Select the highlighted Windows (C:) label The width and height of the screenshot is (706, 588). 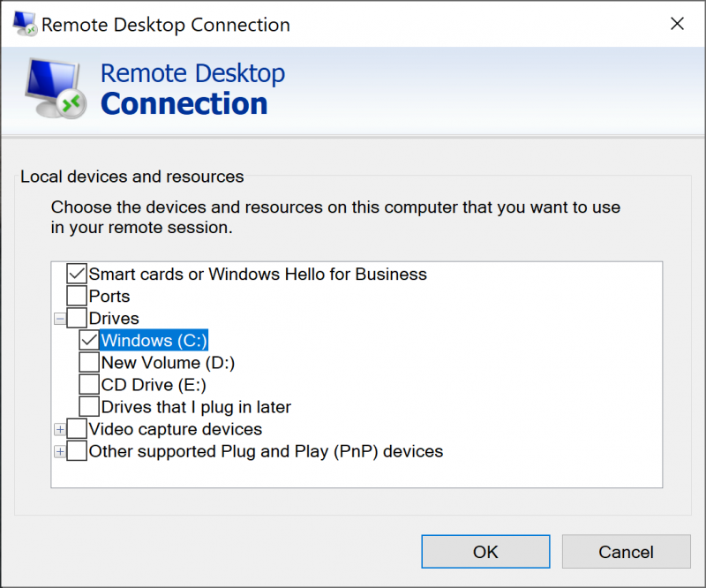pyautogui.click(x=154, y=340)
